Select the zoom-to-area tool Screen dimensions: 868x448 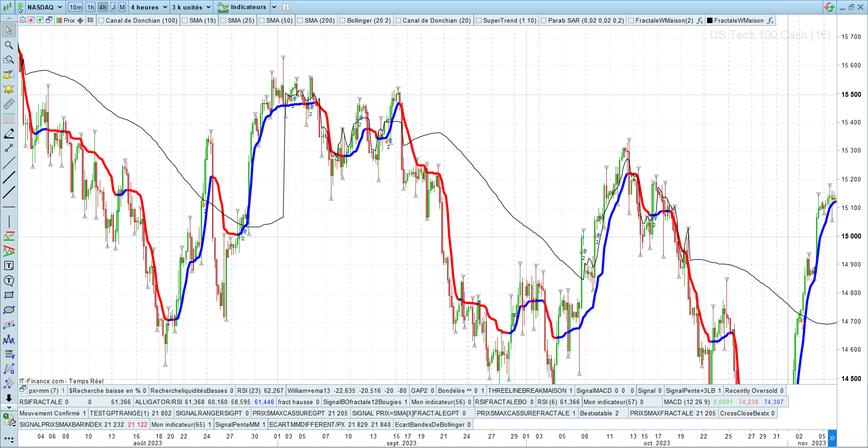(x=9, y=60)
